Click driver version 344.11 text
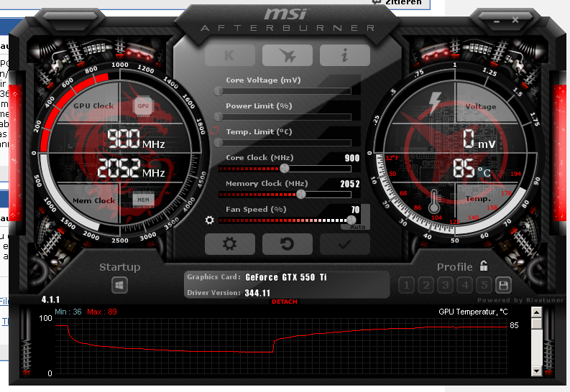This screenshot has width=570, height=392. [x=257, y=293]
